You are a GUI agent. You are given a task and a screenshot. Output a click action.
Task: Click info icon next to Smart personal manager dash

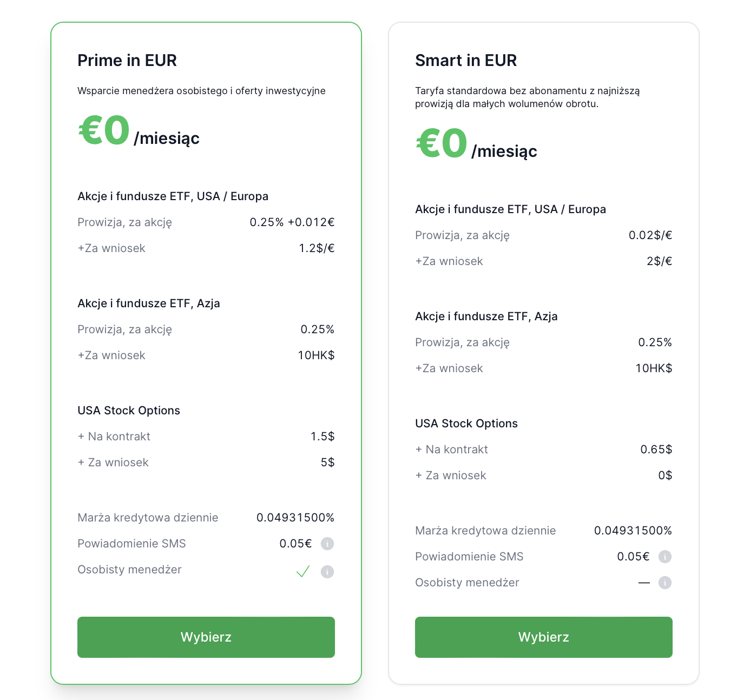coord(664,583)
